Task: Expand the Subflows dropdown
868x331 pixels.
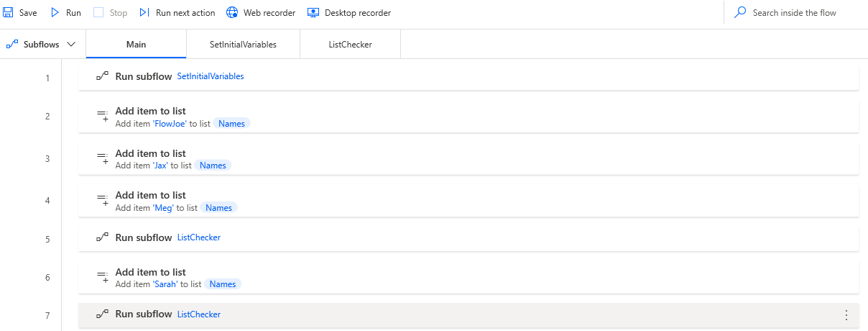Action: (x=42, y=45)
